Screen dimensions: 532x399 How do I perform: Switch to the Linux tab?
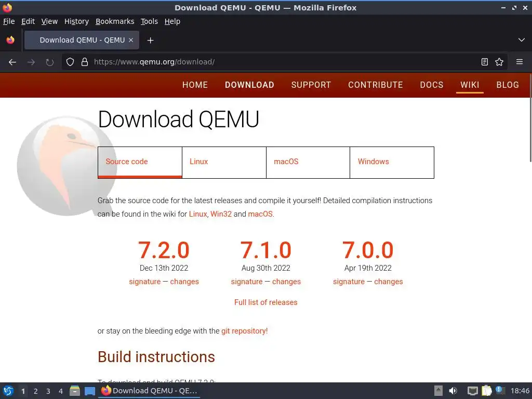(x=224, y=162)
